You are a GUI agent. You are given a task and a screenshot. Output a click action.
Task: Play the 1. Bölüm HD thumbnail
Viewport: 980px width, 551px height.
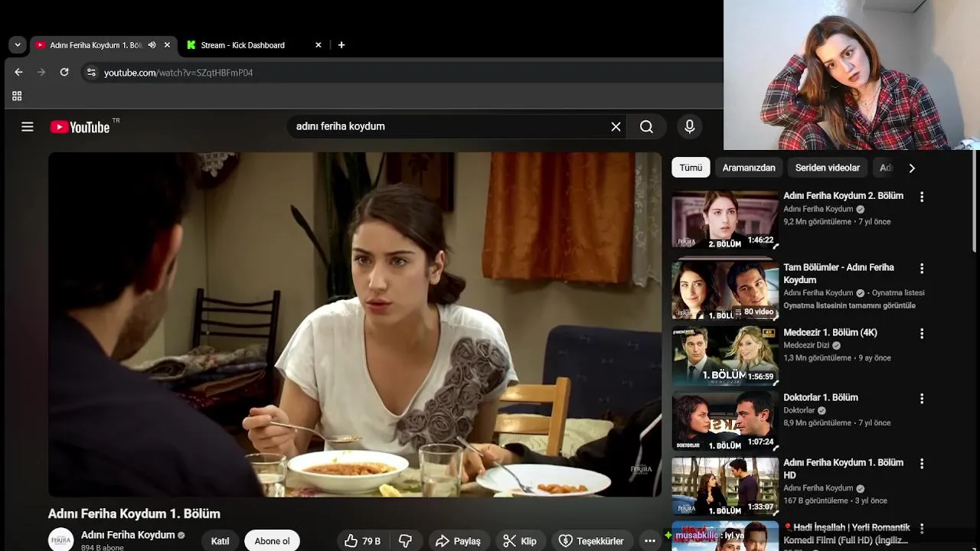[x=725, y=486]
